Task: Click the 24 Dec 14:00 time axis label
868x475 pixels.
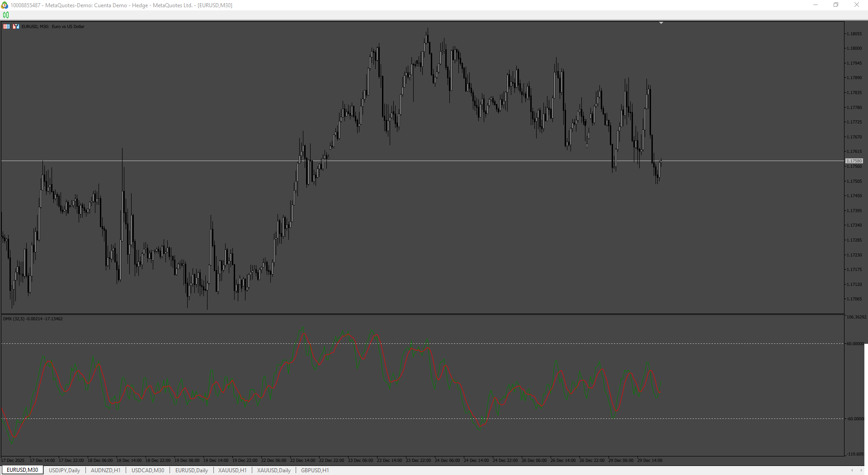Action: point(476,461)
